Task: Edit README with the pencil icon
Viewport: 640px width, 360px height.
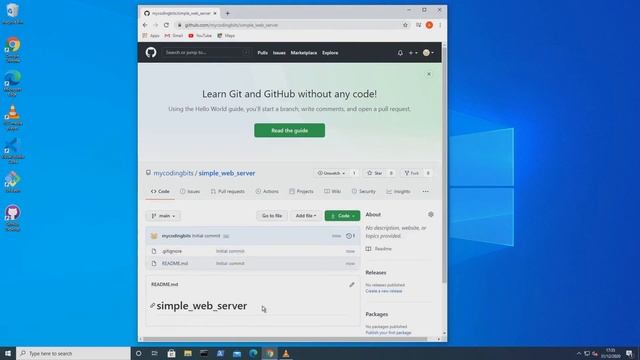Action: [x=352, y=284]
